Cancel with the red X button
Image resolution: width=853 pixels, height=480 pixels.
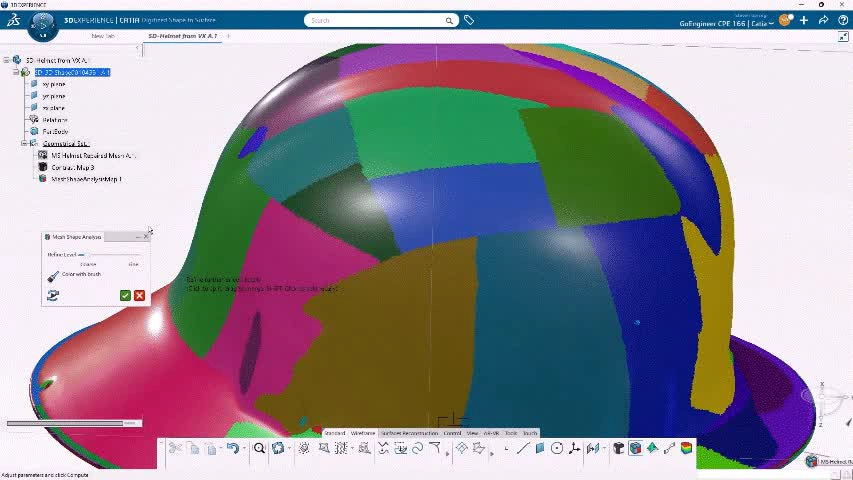click(139, 295)
